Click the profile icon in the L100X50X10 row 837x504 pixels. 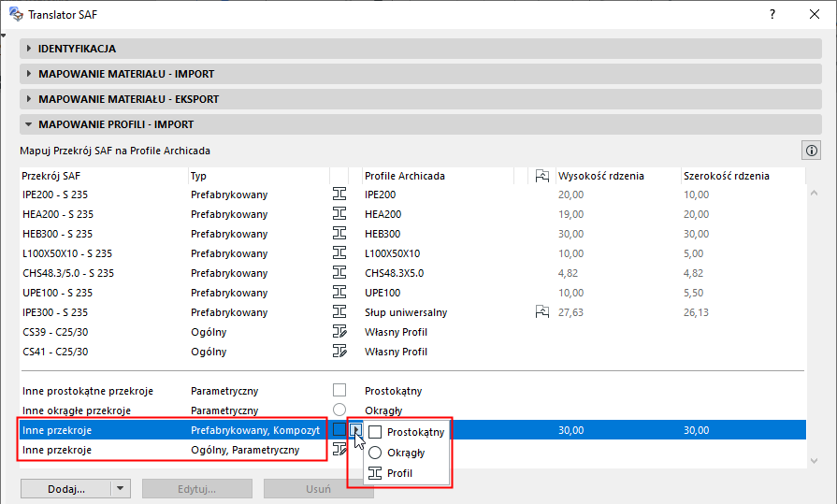coord(339,252)
